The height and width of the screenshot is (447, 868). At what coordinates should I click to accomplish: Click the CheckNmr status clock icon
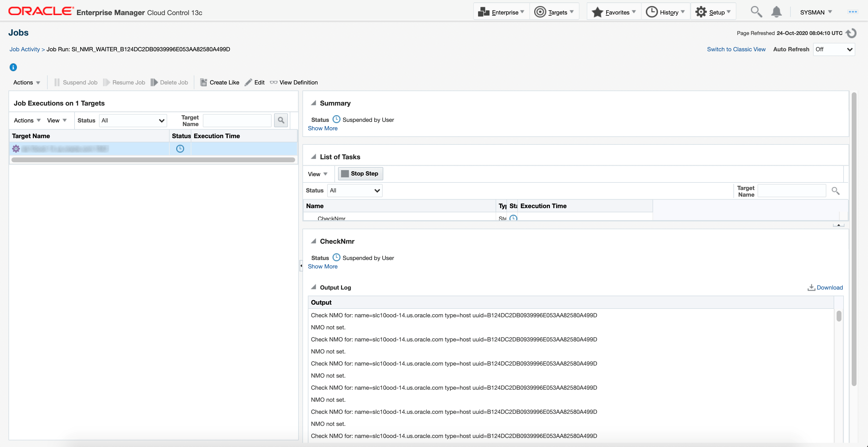(336, 257)
